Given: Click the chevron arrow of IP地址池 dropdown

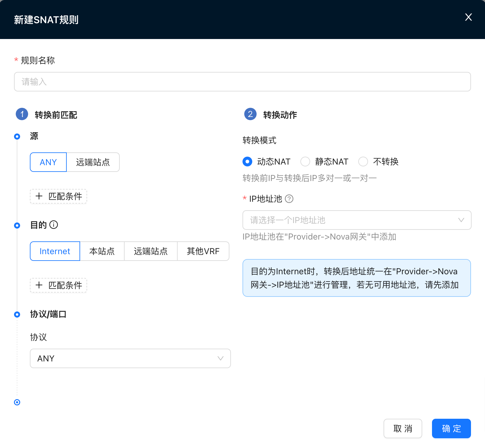Looking at the screenshot, I should [461, 220].
